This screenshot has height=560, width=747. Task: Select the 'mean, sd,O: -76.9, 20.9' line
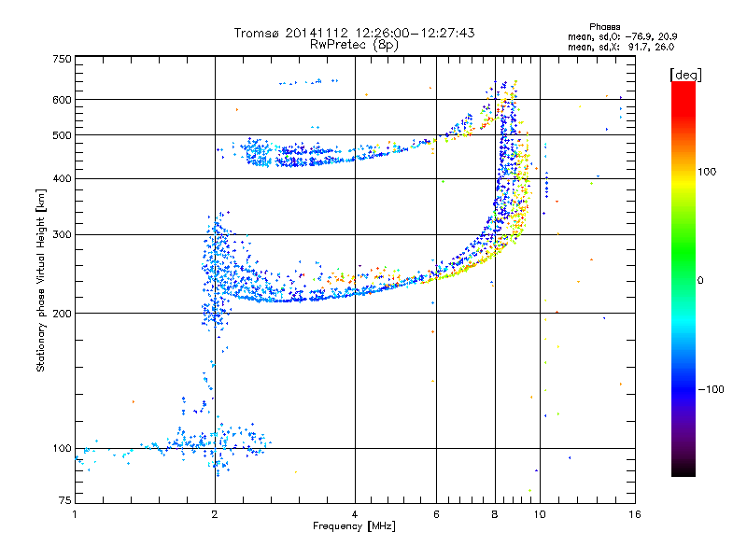click(622, 36)
